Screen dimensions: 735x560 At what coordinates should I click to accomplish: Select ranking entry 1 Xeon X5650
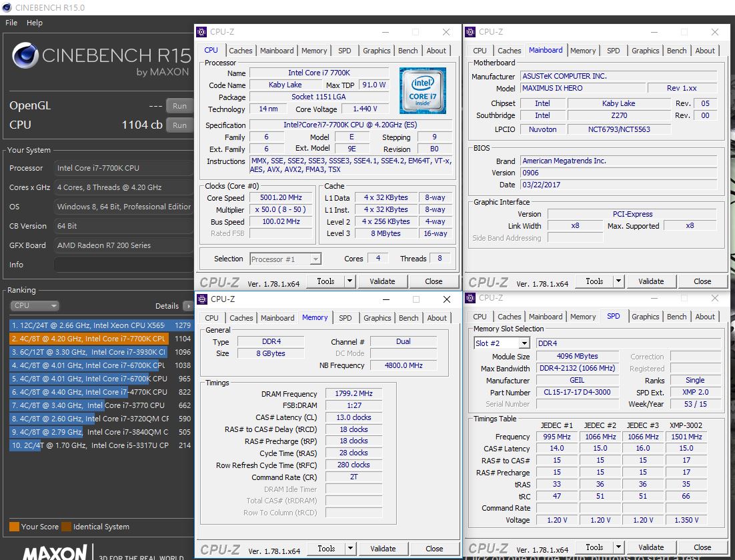click(x=100, y=325)
